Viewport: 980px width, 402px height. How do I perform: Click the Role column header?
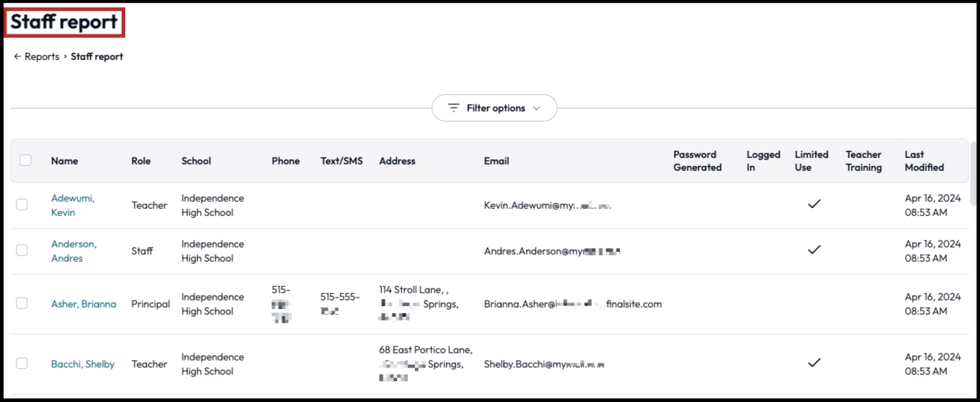[x=141, y=161]
